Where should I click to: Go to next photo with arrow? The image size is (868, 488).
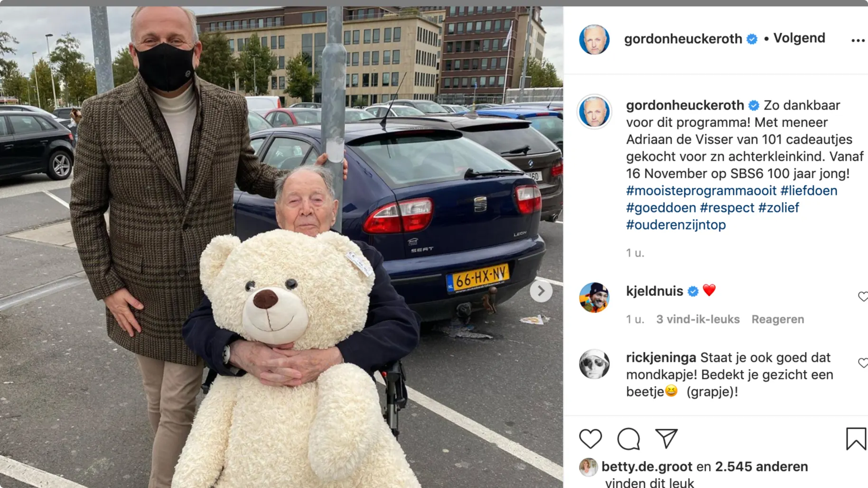coord(541,291)
